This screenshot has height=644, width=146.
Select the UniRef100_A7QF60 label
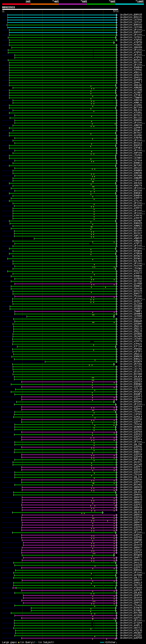coord(131,40)
